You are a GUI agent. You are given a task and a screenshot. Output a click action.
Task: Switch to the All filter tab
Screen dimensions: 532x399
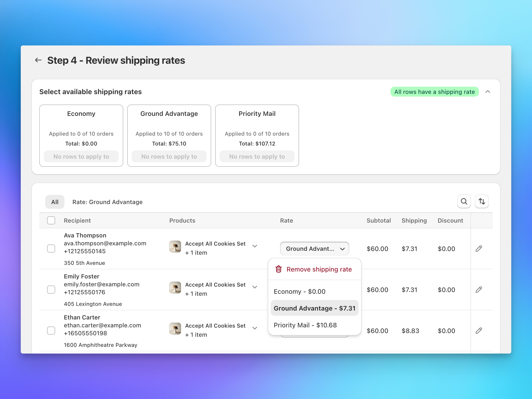pos(55,202)
